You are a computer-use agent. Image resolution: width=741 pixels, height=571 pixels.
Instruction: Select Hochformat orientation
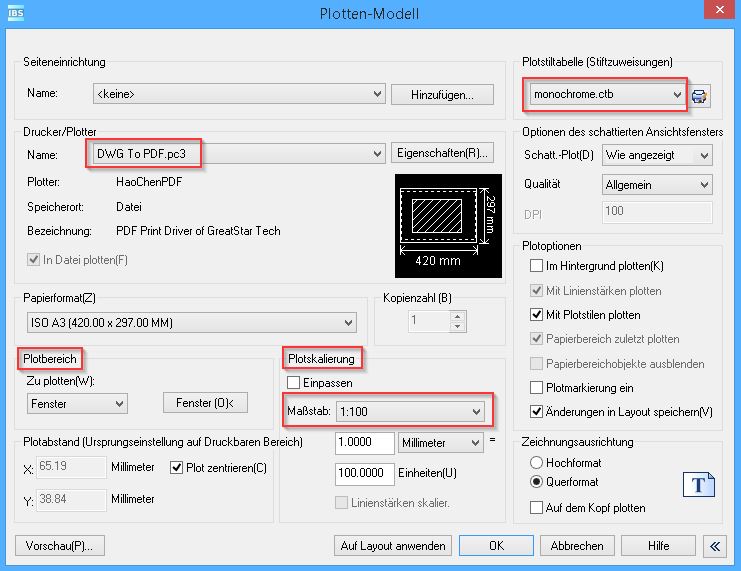pyautogui.click(x=536, y=462)
